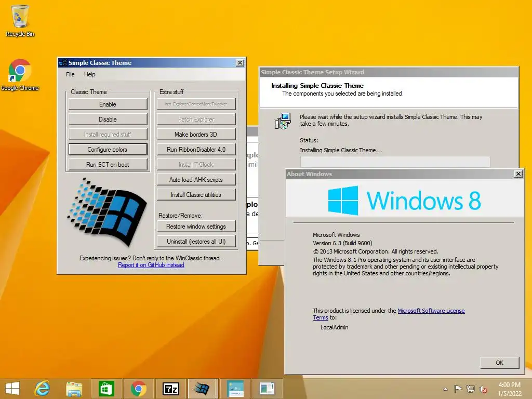The image size is (532, 399).
Task: Close the About Windows dialog
Action: tap(518, 174)
